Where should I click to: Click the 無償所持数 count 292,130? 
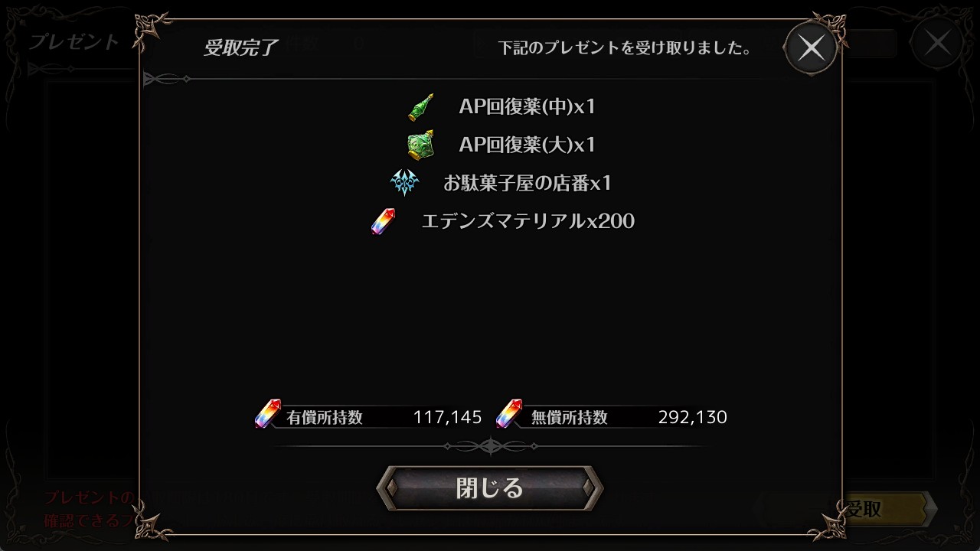[x=693, y=417]
